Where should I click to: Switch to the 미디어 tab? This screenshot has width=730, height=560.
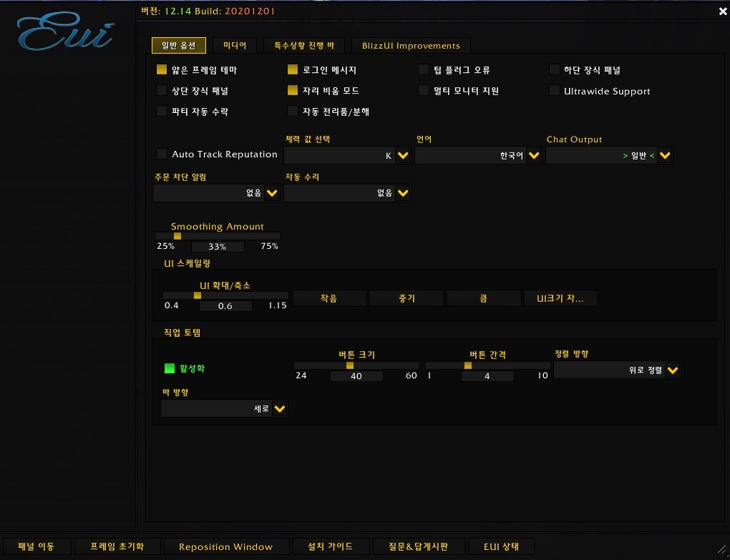coord(235,46)
